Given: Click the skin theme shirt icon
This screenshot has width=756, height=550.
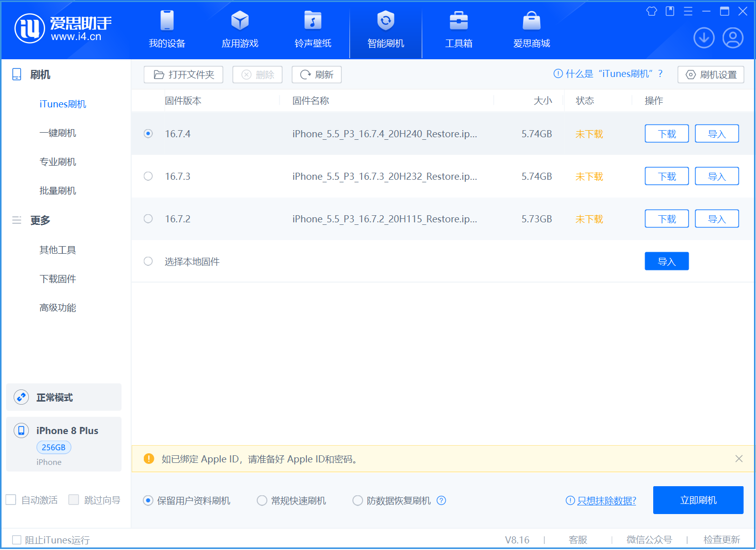Looking at the screenshot, I should click(651, 11).
